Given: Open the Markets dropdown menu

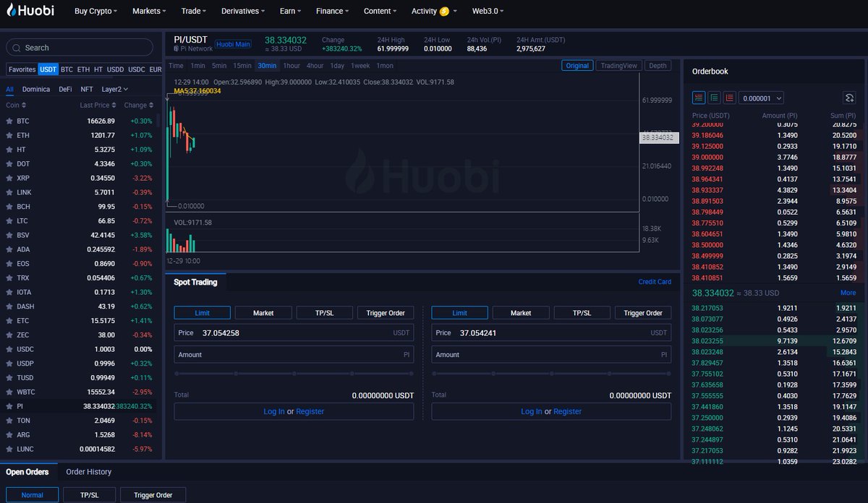Looking at the screenshot, I should coord(150,12).
